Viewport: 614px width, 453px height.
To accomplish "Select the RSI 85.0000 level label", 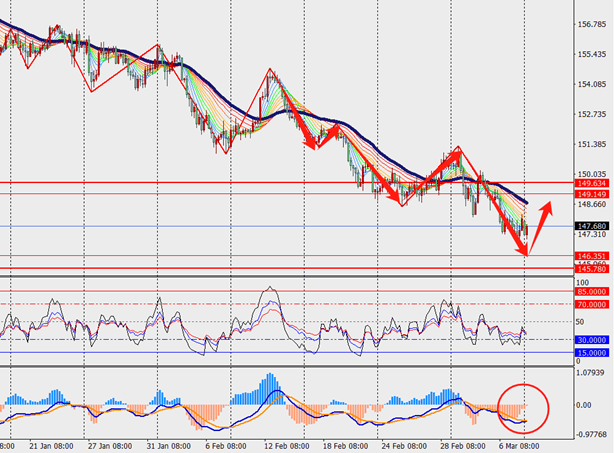I will tap(592, 291).
